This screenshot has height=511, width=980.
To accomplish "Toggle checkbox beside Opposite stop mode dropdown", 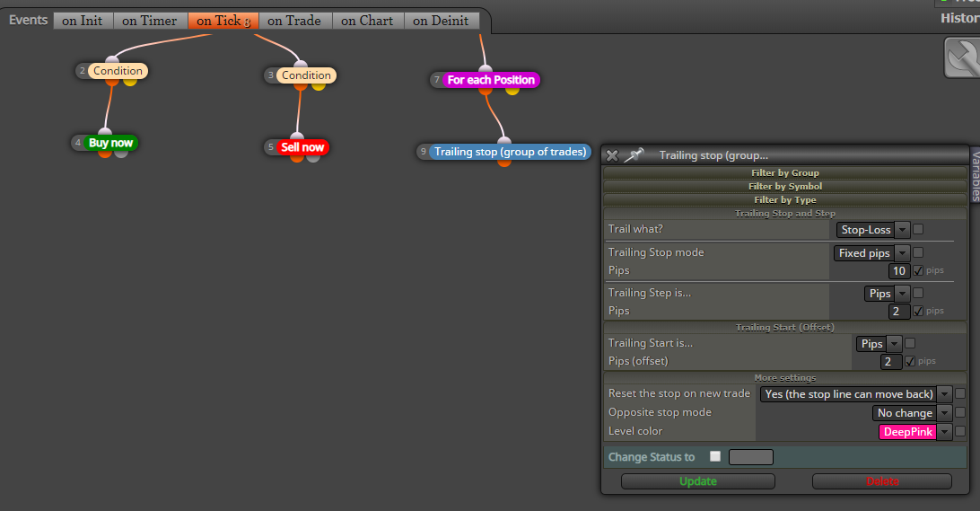I will 960,413.
